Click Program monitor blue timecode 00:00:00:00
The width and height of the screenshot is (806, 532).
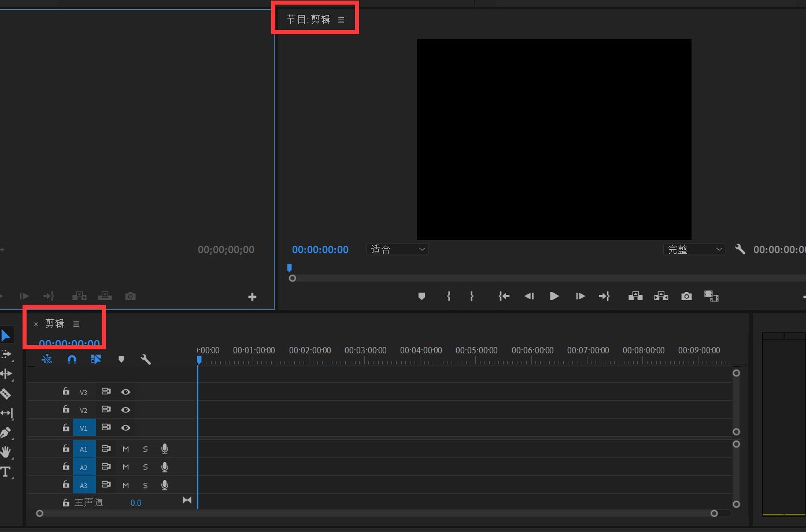pyautogui.click(x=320, y=249)
